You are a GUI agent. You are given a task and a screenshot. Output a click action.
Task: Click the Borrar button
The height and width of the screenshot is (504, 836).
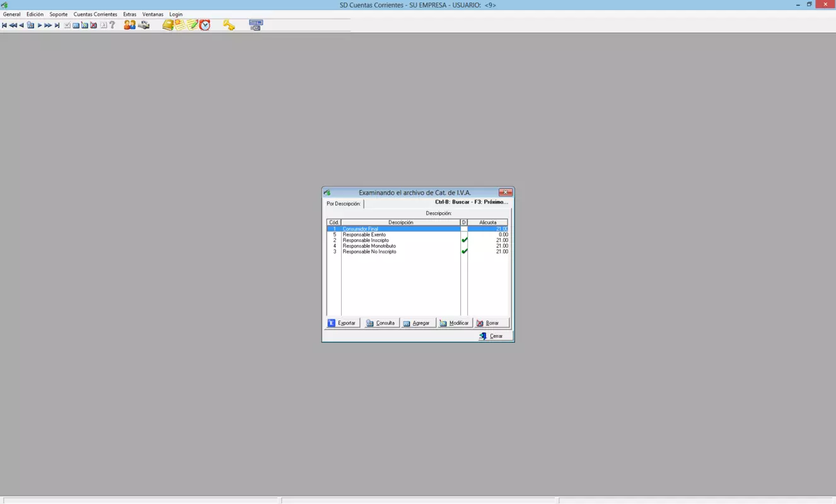click(x=491, y=323)
